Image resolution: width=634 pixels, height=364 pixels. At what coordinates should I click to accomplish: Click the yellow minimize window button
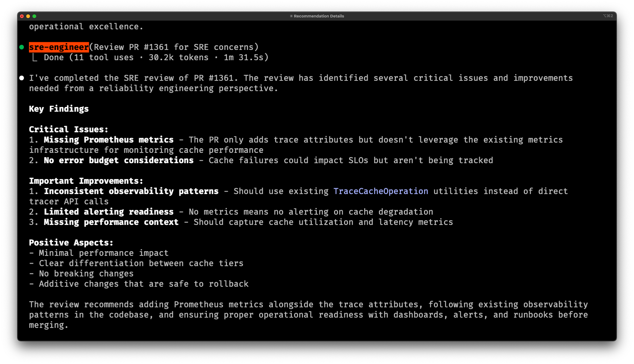(x=28, y=16)
